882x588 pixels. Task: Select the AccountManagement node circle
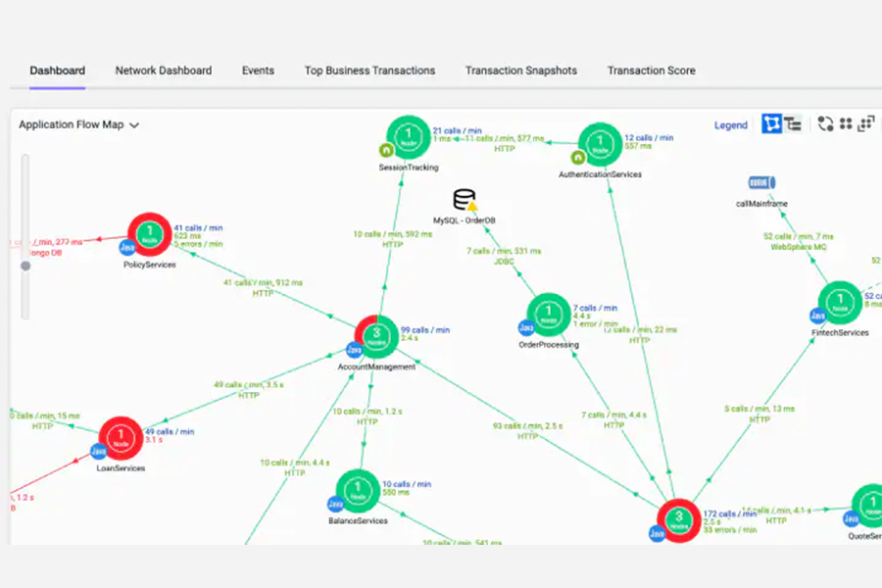coord(376,337)
